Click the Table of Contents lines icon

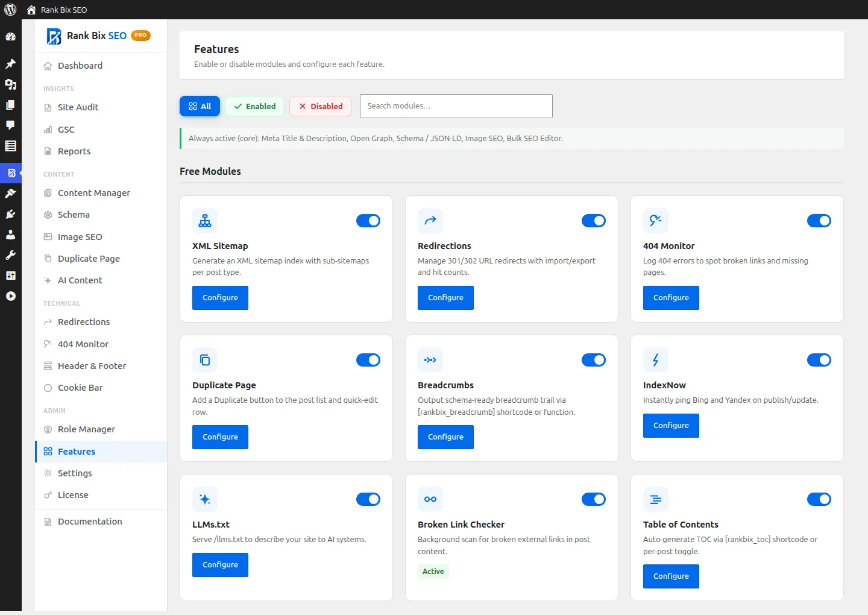pos(656,499)
